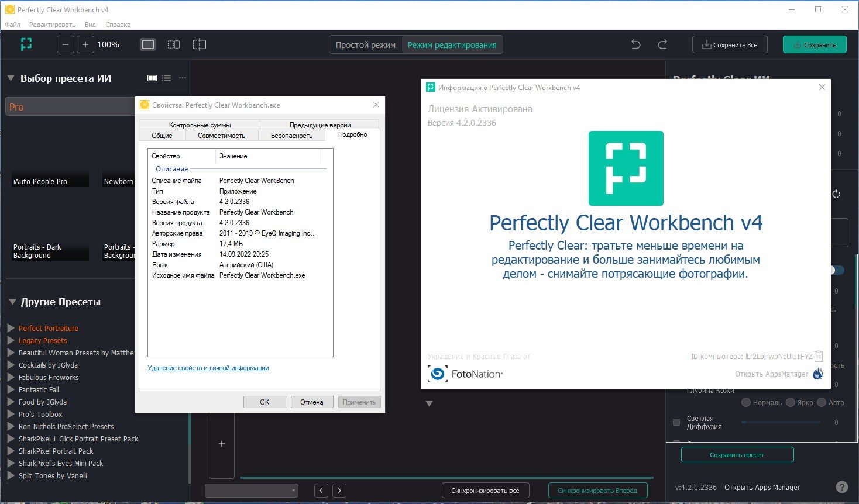Collapse the Другие Пресеты section
This screenshot has height=504, width=859.
12,302
